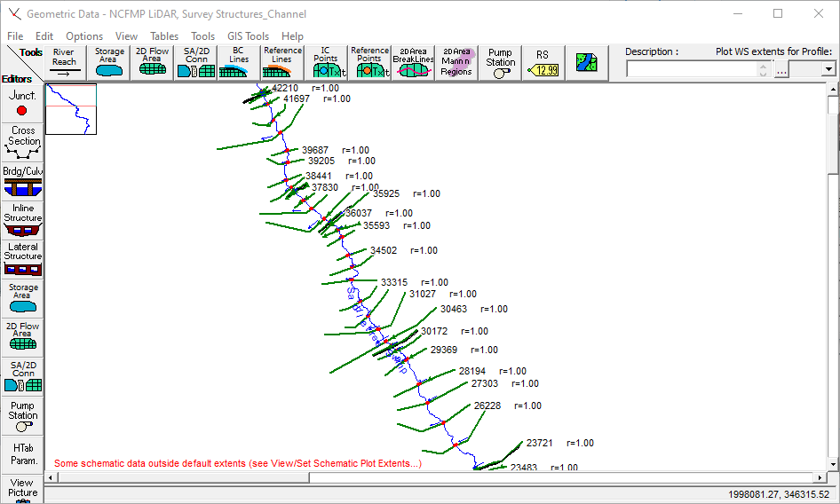
Task: Click the ellipsis button beside Description
Action: click(781, 69)
